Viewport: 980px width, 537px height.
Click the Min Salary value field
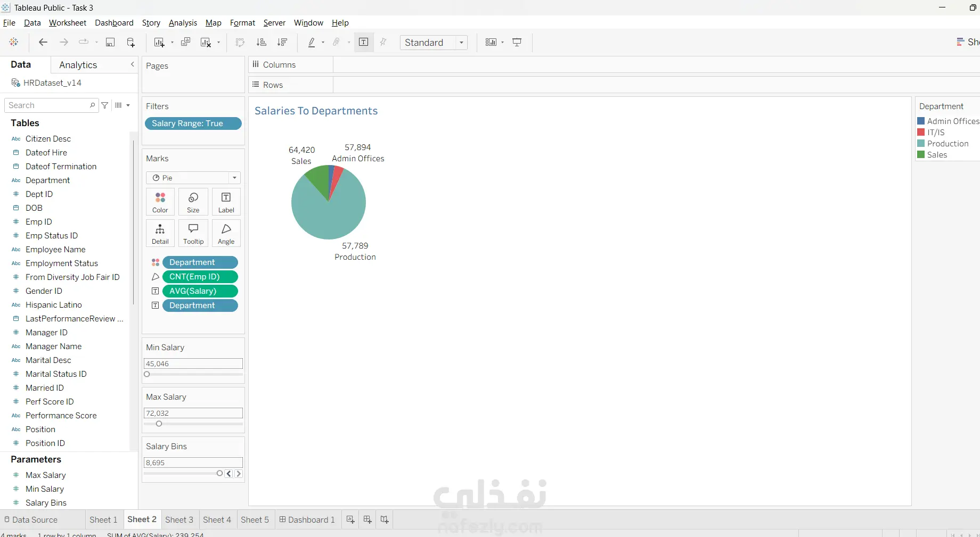(193, 363)
